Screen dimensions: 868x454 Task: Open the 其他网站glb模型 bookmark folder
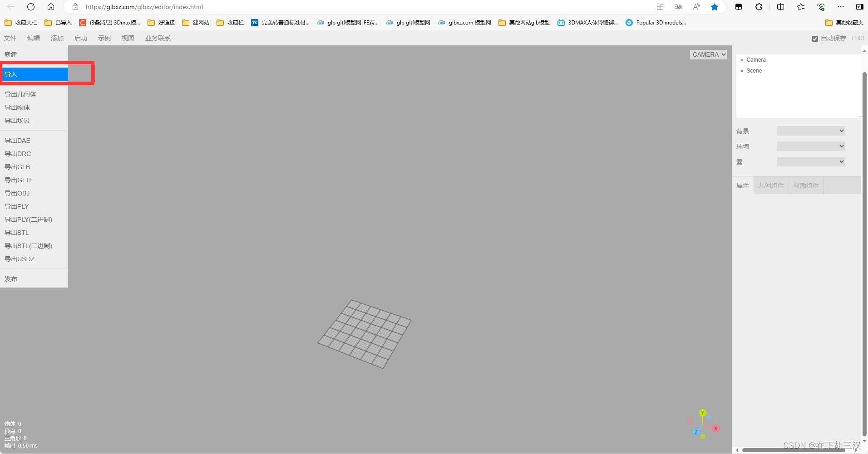(524, 22)
